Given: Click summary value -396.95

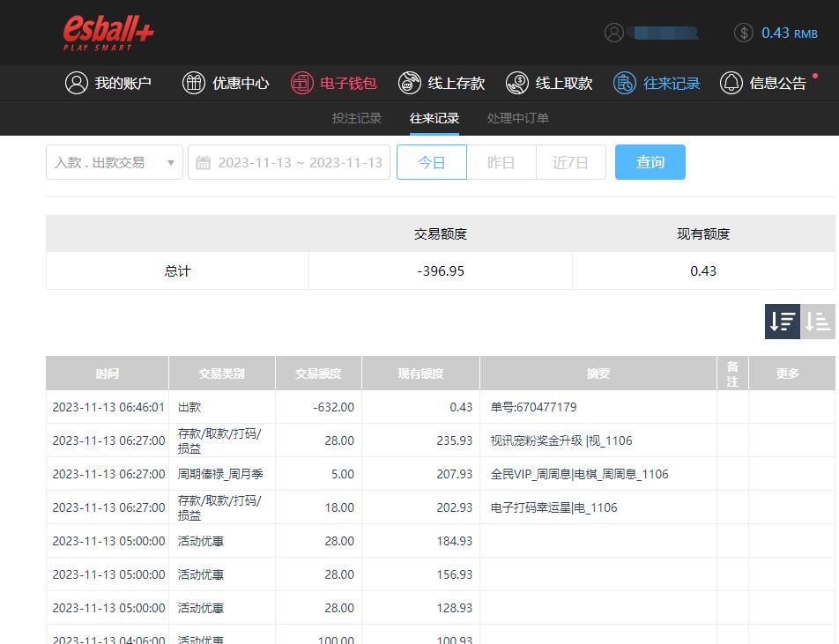Looking at the screenshot, I should [441, 271].
